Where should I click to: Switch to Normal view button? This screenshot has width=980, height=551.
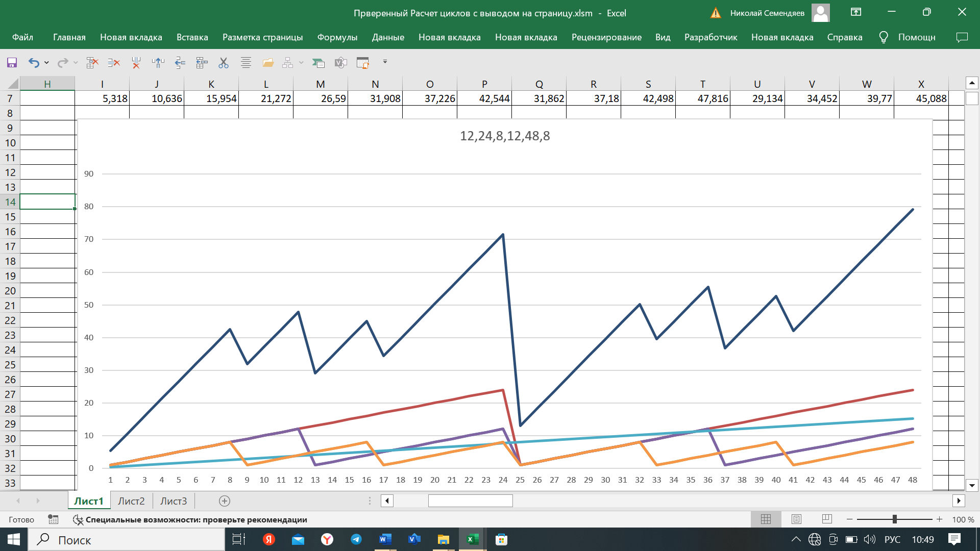tap(766, 519)
